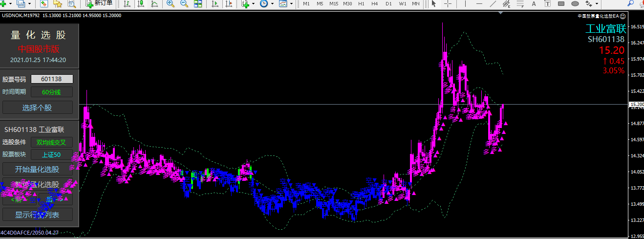644x239 pixels.
Task: Select the cursor arrow tool
Action: coord(434,3)
